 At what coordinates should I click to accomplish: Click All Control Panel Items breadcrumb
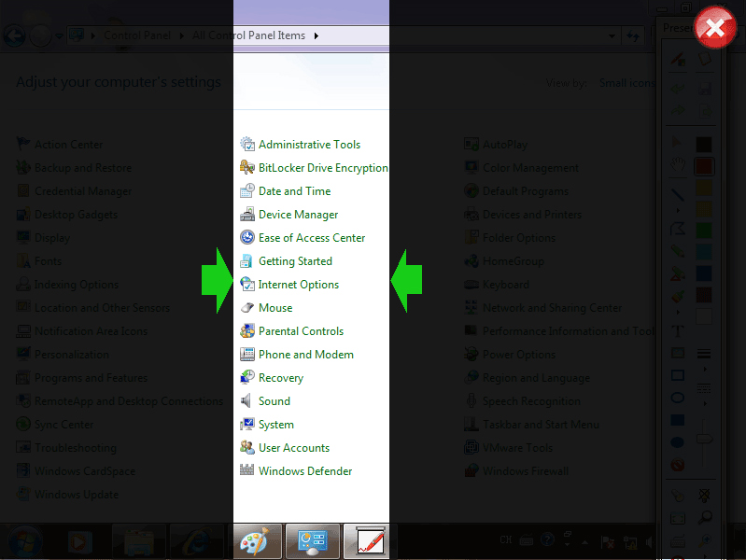[248, 35]
